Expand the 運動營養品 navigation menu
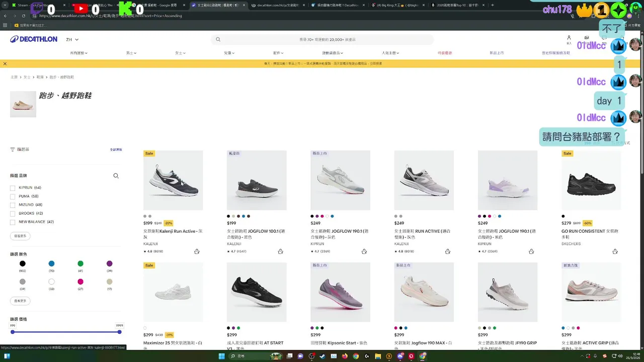This screenshot has height=362, width=644. click(x=333, y=53)
